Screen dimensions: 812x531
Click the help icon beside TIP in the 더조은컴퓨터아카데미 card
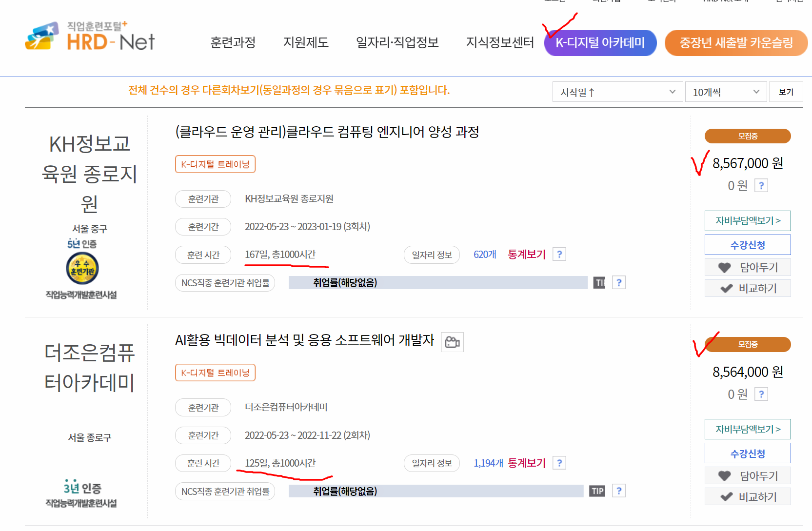point(619,491)
